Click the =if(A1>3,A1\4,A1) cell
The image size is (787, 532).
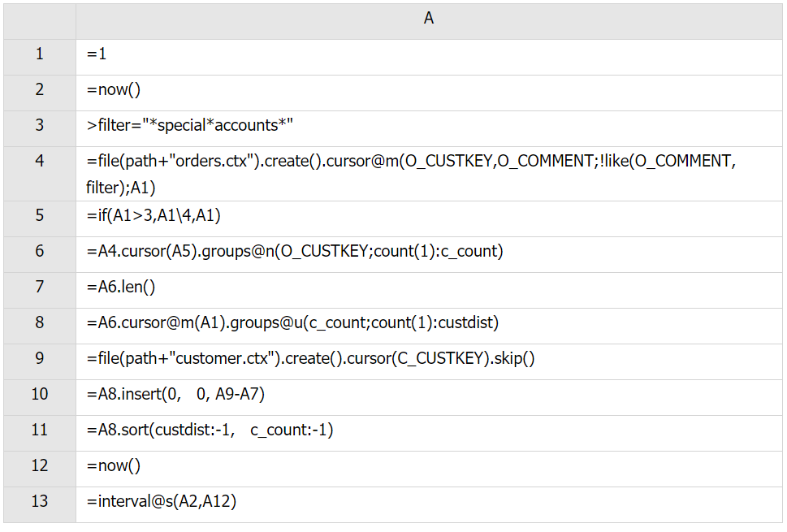click(x=429, y=215)
